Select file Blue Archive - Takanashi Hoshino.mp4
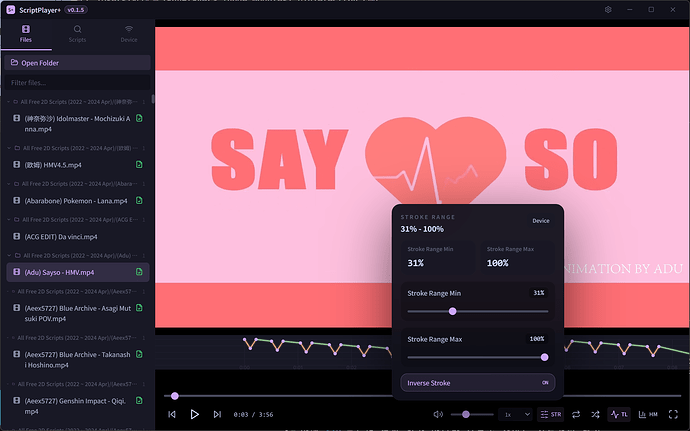 coord(77,359)
